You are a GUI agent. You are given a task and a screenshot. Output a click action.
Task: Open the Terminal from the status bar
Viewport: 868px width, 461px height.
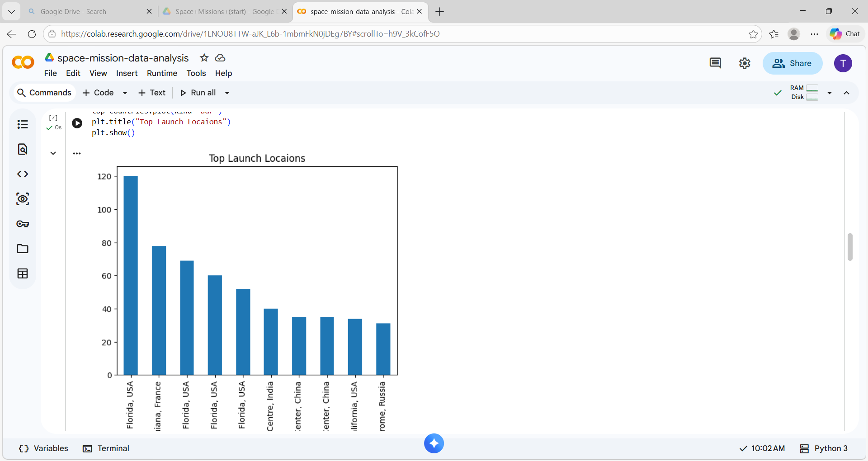point(106,448)
